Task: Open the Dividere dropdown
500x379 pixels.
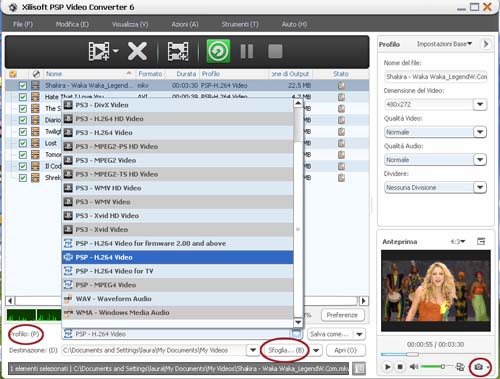Action: [x=480, y=187]
